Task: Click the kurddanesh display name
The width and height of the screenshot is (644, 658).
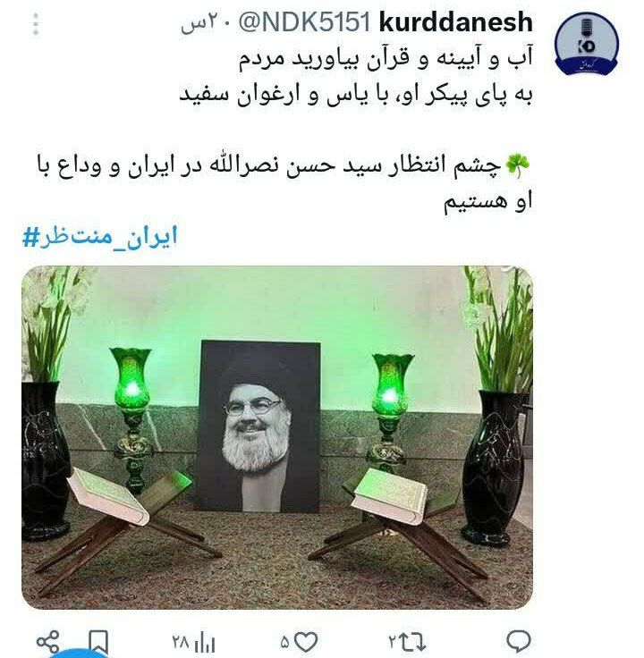Action: coord(456,22)
